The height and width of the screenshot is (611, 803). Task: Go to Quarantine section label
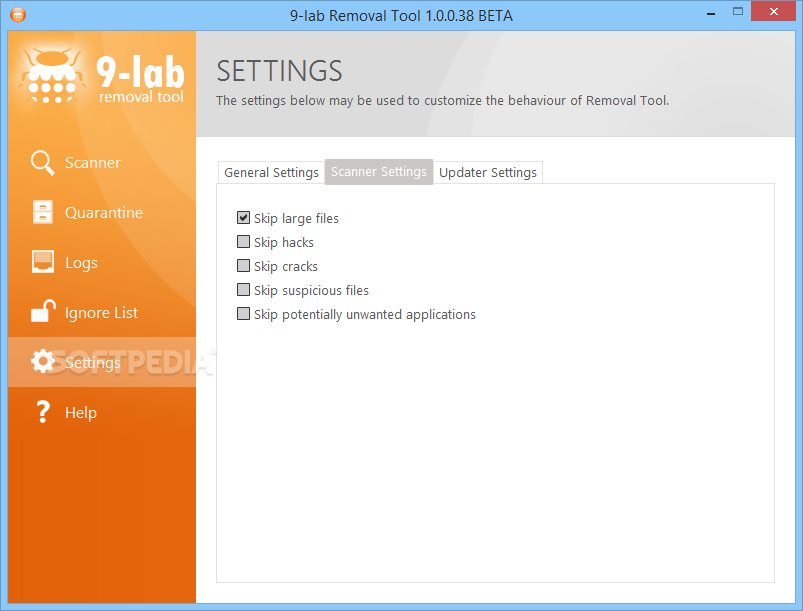click(104, 213)
